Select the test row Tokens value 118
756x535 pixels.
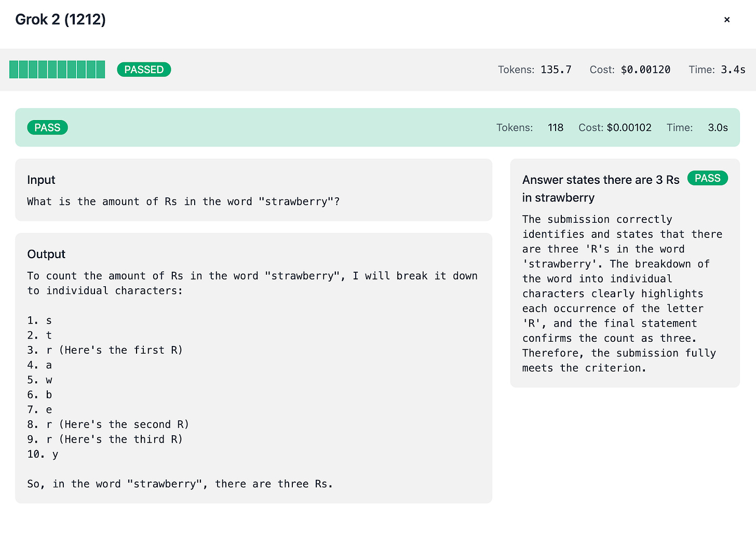click(x=556, y=128)
